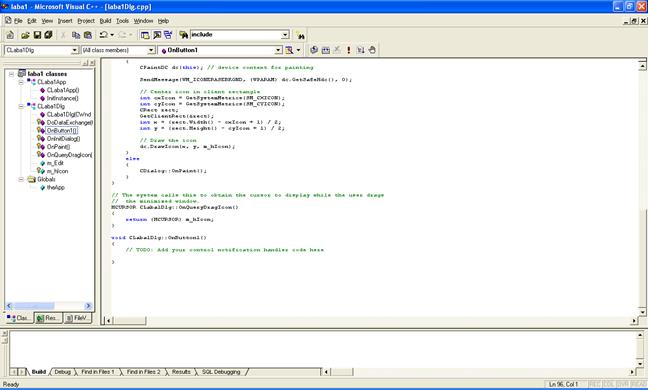Open the Insert menu

click(x=65, y=21)
